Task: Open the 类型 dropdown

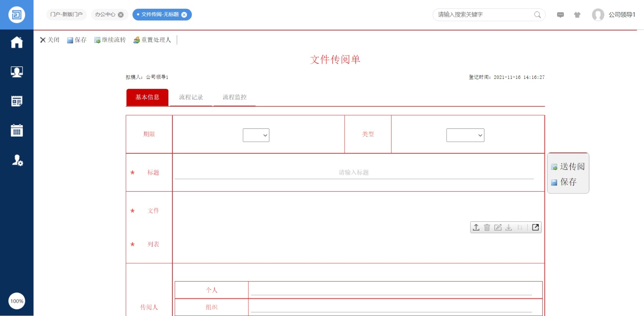Action: [465, 135]
